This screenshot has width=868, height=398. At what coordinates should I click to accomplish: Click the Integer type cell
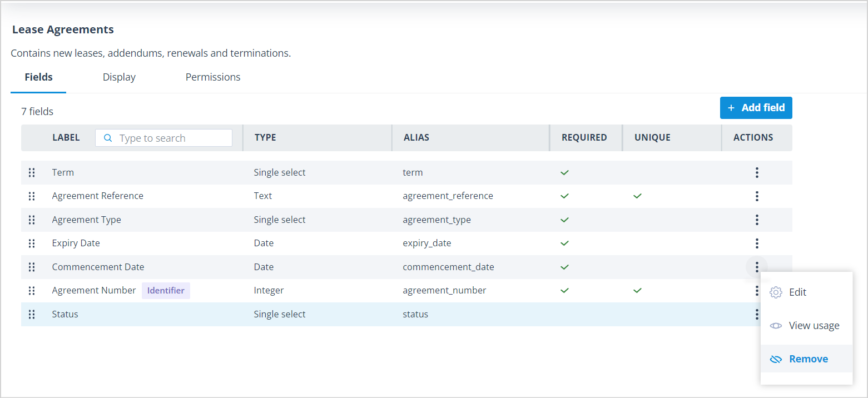tap(269, 290)
